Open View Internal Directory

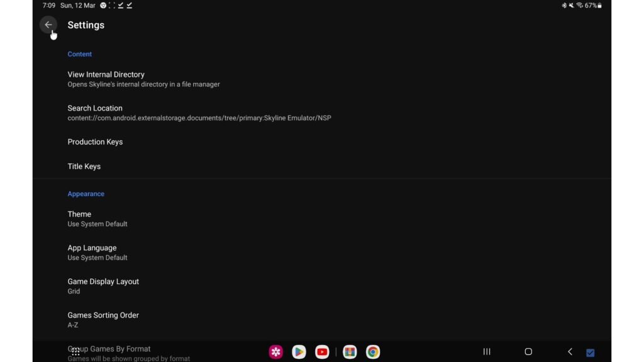(143, 79)
